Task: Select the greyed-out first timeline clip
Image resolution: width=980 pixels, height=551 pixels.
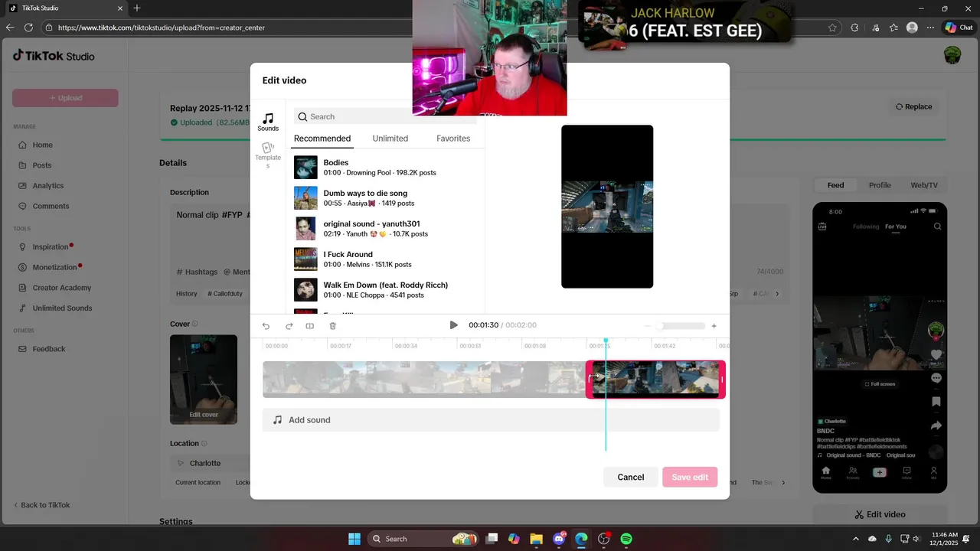Action: tap(423, 379)
